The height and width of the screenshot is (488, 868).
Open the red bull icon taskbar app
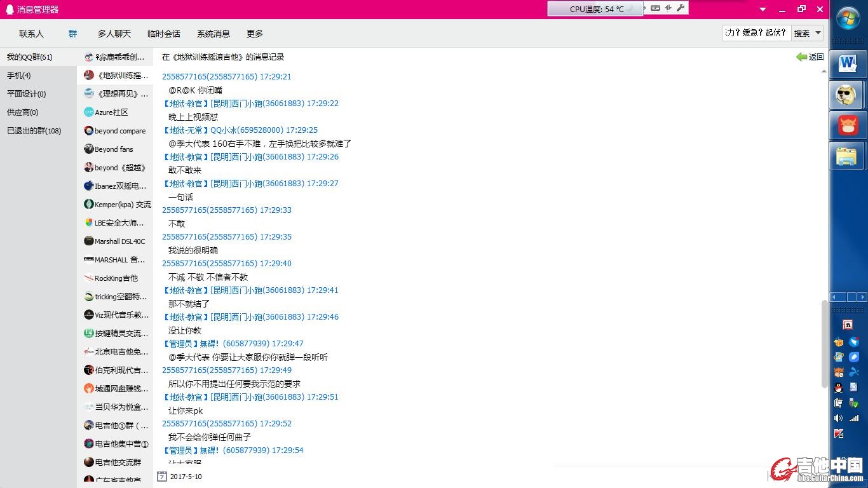(848, 125)
